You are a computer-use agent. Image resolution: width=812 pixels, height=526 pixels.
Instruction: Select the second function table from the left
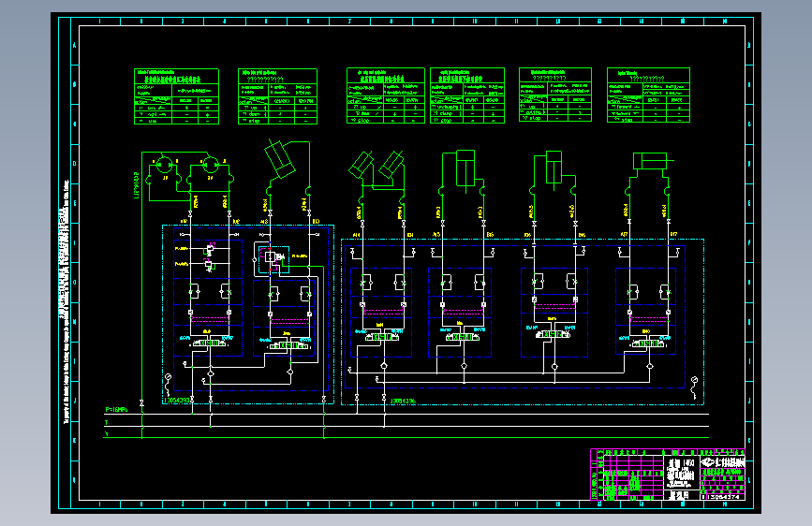(x=277, y=96)
